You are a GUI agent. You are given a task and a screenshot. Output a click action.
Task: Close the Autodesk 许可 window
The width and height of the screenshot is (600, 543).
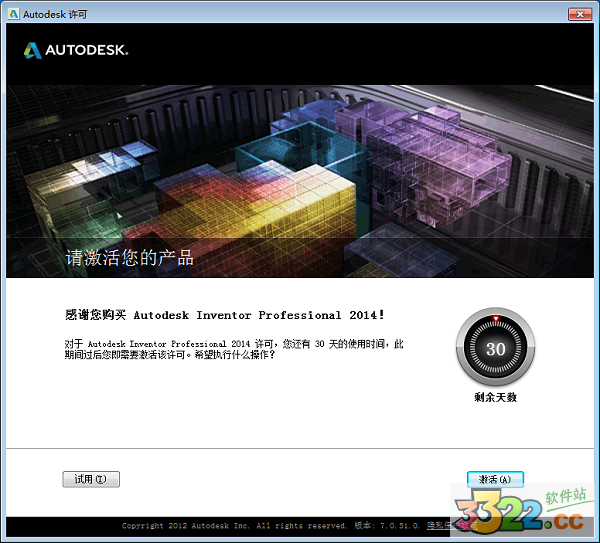click(x=578, y=14)
